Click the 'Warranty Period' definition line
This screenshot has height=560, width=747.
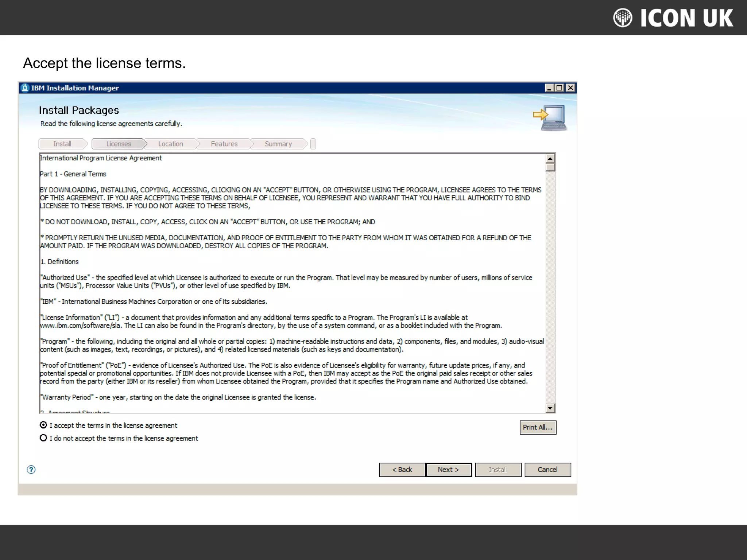pos(178,397)
